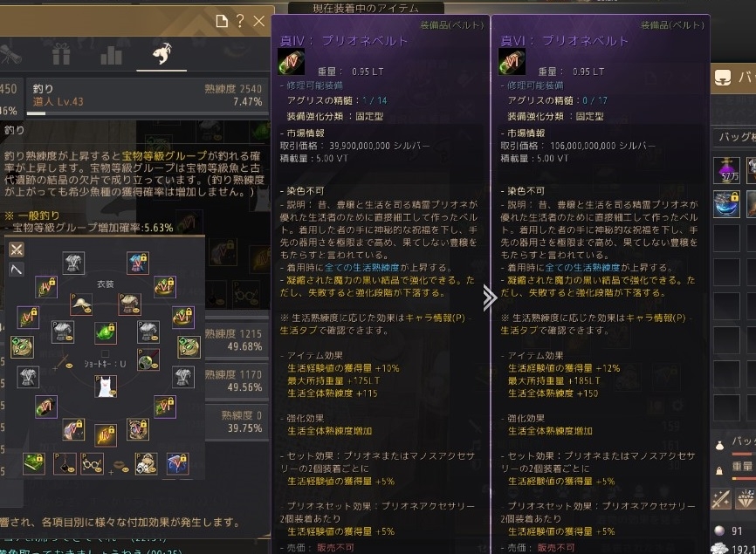Image resolution: width=756 pixels, height=554 pixels.
Task: Click the round glasses accessory slot
Action: pyautogui.click(x=92, y=464)
